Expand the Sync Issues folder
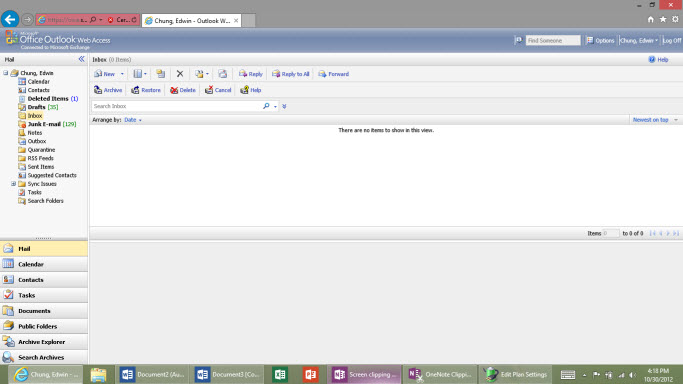This screenshot has height=384, width=683. 14,184
